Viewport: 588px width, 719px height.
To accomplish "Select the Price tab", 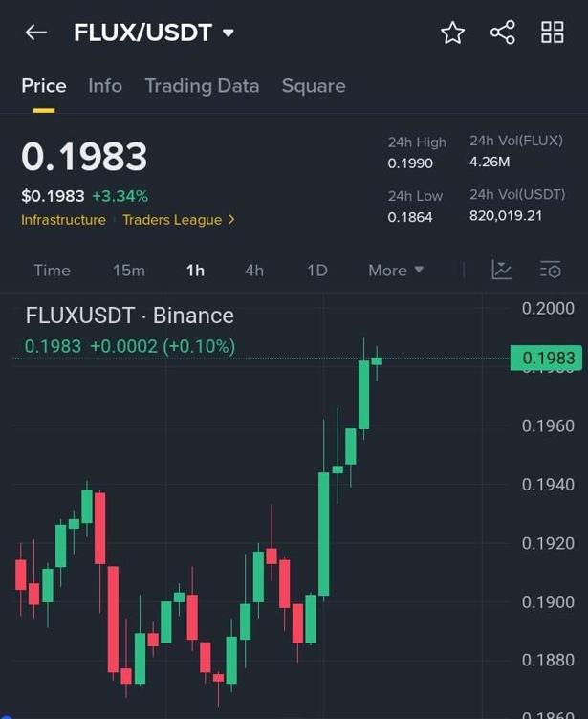I will [x=44, y=86].
